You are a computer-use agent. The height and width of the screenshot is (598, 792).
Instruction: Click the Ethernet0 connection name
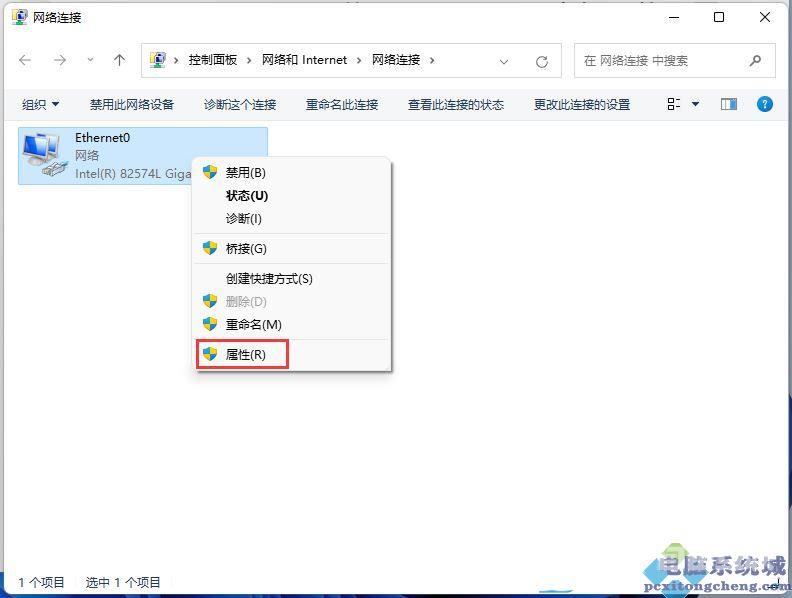tap(103, 137)
